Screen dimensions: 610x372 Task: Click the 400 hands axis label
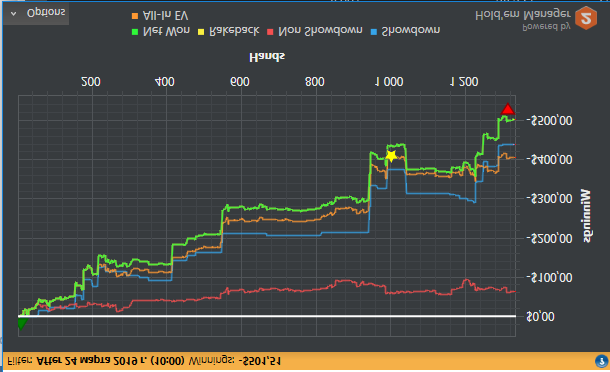[x=165, y=82]
